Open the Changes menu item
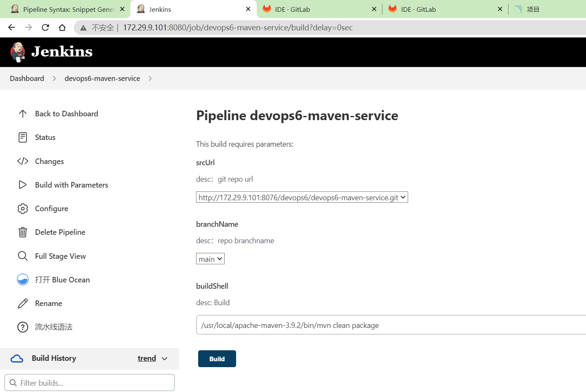This screenshot has width=586, height=392. point(49,161)
